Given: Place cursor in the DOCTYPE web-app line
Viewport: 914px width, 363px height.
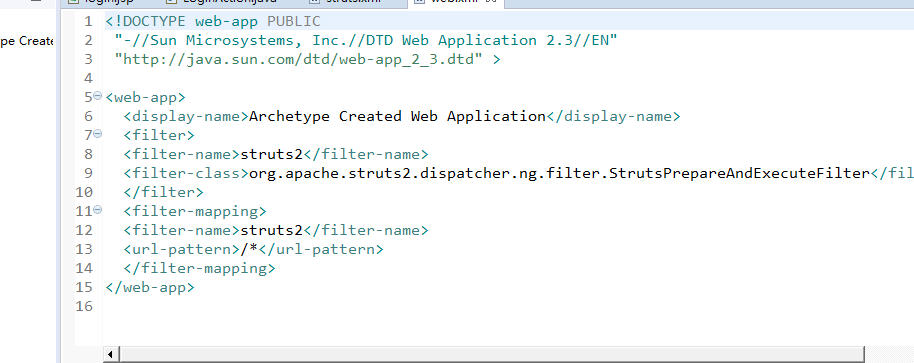Looking at the screenshot, I should coord(213,22).
